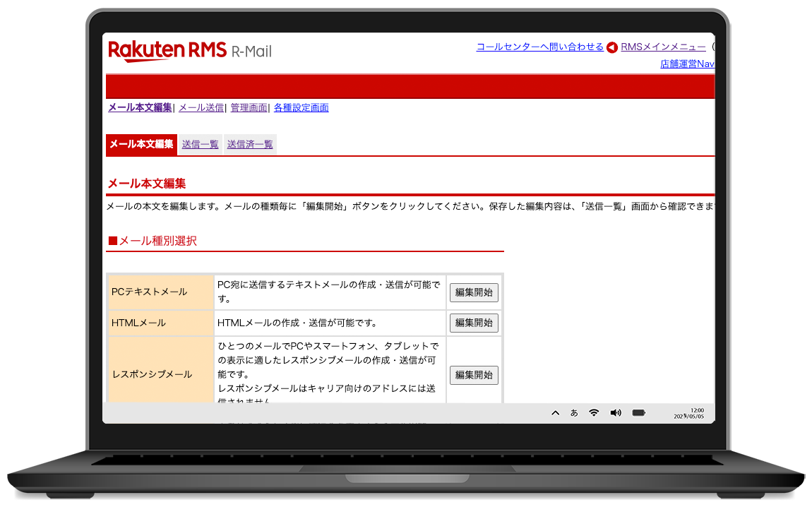
Task: Select the メール本文編集 tab
Action: (x=141, y=143)
